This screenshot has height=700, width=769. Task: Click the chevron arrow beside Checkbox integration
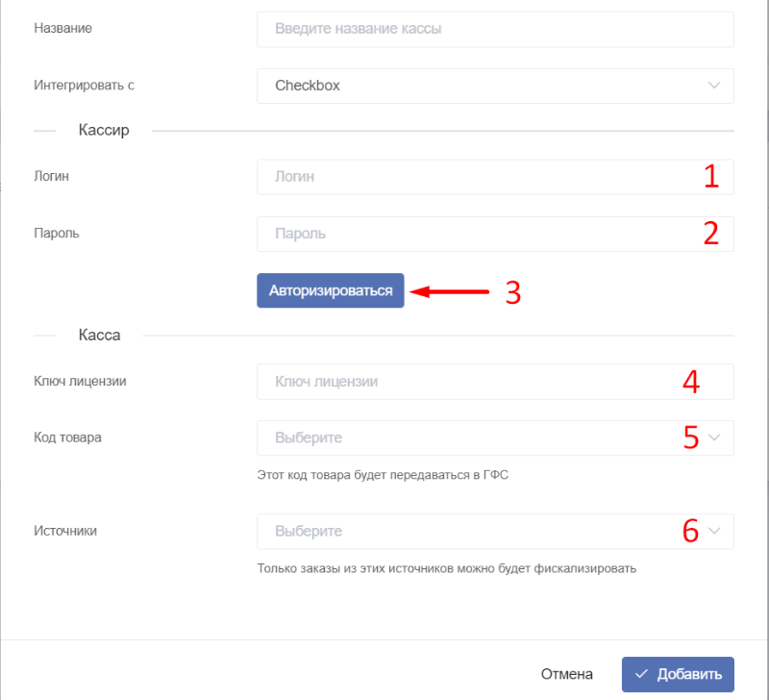tap(714, 86)
